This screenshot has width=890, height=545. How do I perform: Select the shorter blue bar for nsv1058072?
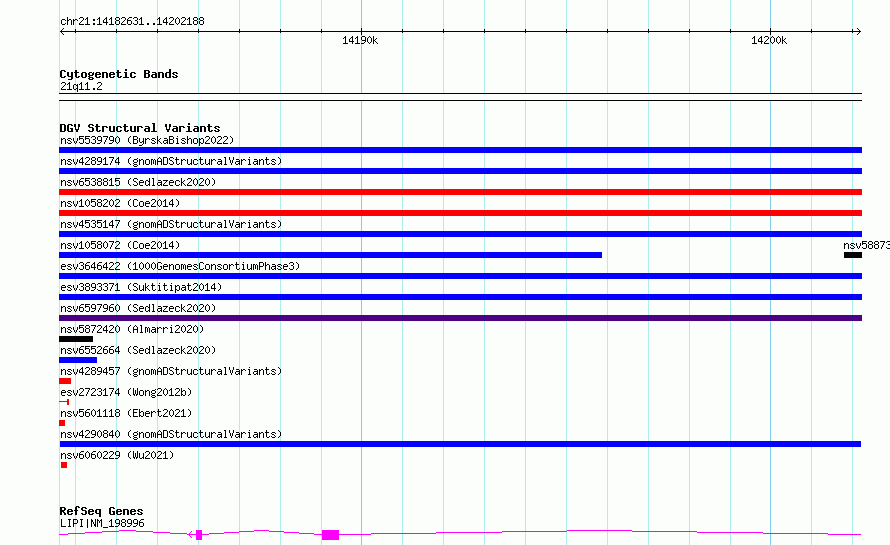(330, 255)
